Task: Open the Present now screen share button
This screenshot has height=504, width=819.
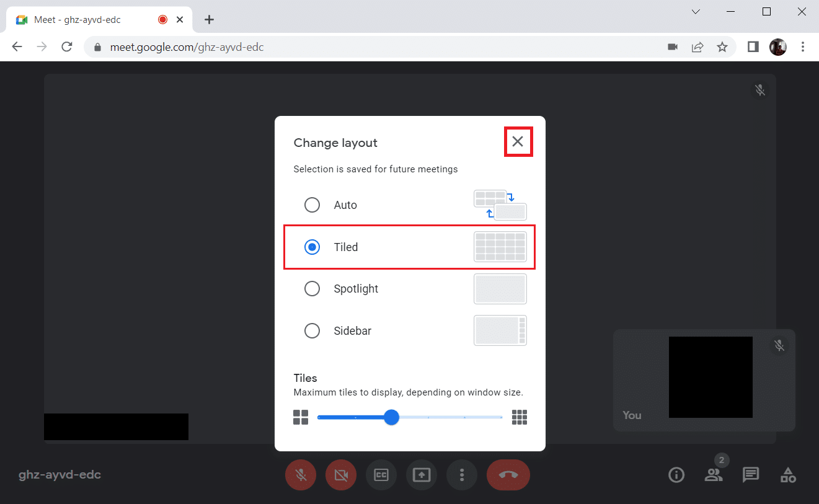Action: 422,475
